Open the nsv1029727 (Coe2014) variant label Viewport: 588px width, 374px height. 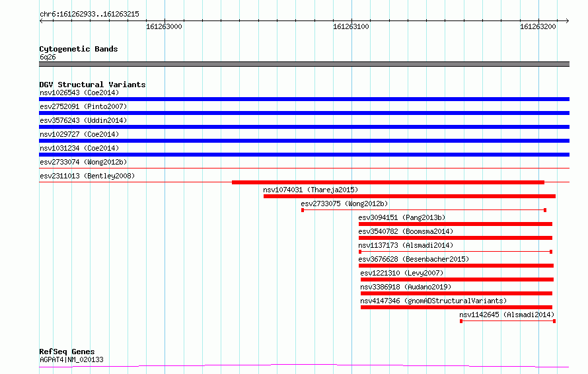[79, 134]
